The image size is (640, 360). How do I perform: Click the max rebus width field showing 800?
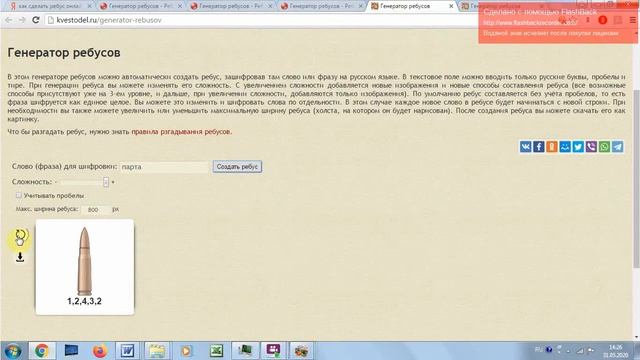click(x=95, y=209)
